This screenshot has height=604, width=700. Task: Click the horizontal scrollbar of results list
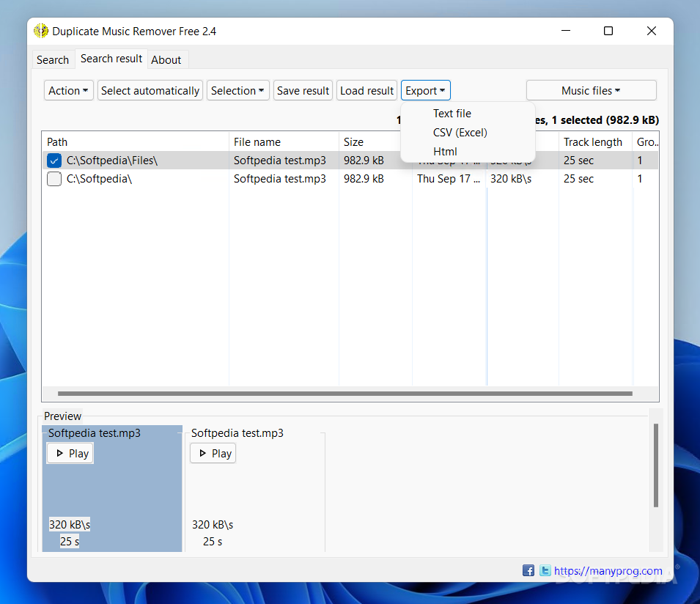[x=345, y=394]
